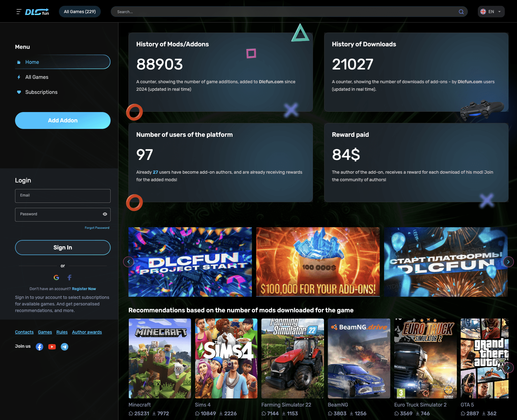Open GTA 5 game cover
The image size is (517, 420).
pyautogui.click(x=484, y=358)
